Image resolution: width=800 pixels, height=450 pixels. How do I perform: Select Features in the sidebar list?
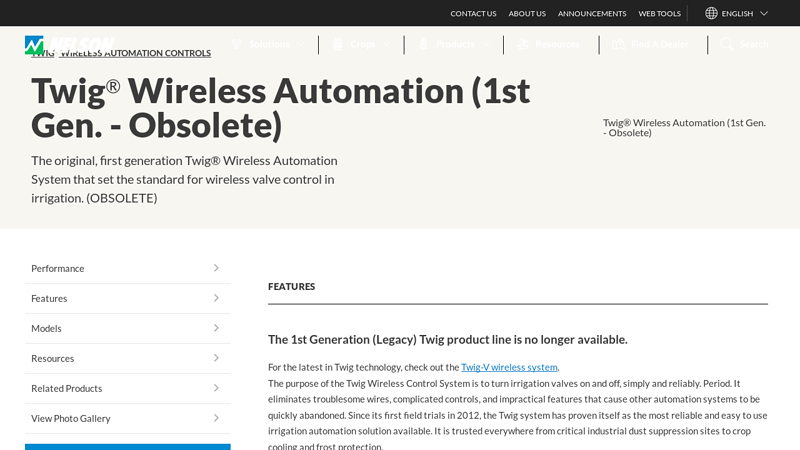49,298
